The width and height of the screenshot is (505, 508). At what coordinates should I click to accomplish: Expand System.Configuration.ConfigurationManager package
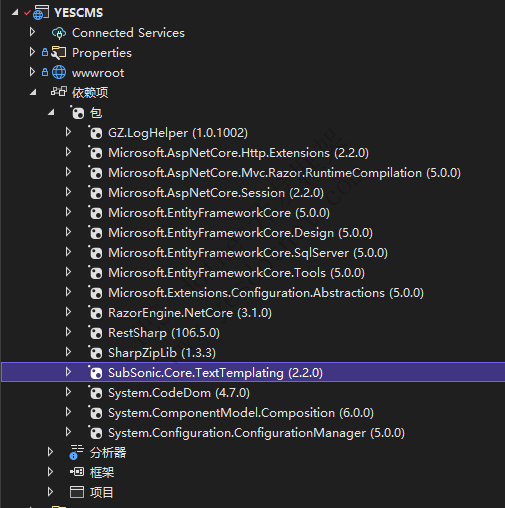(68, 432)
